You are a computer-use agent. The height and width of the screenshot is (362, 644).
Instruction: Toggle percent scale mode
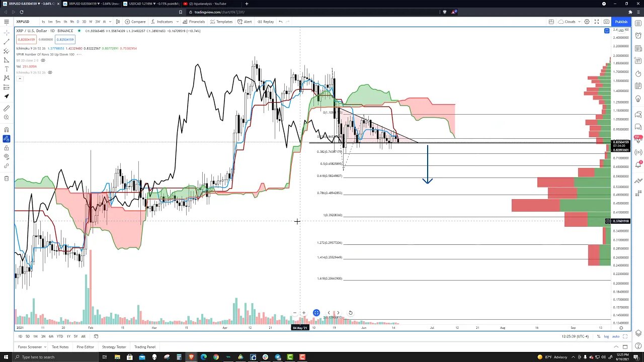tap(598, 336)
